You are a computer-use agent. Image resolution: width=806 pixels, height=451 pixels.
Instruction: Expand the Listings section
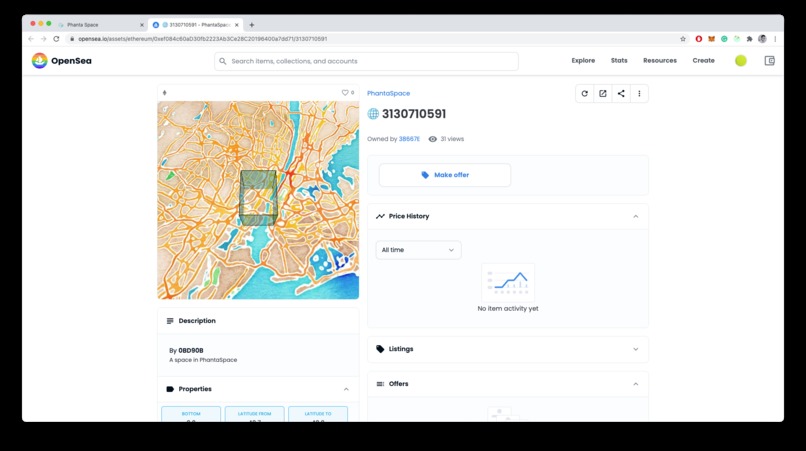click(636, 349)
